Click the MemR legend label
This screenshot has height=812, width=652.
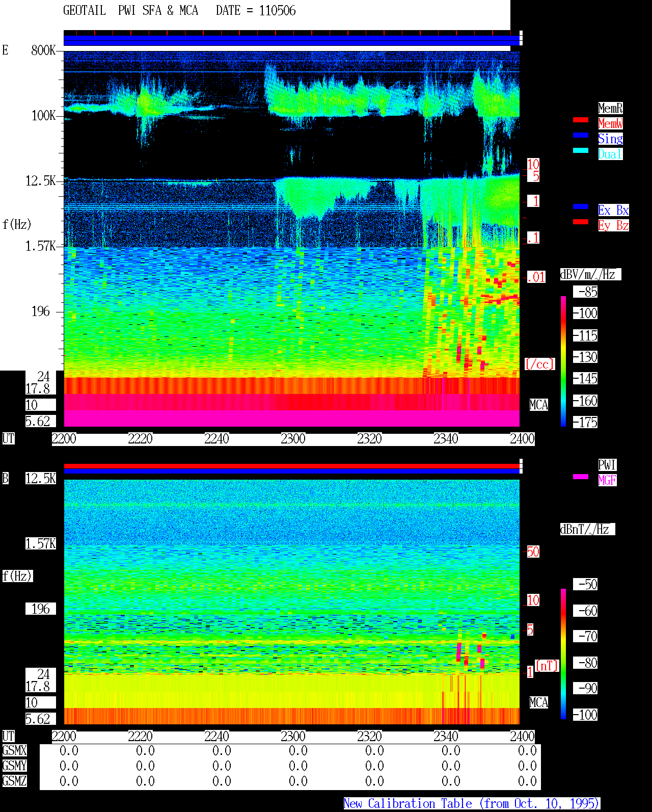coord(610,108)
